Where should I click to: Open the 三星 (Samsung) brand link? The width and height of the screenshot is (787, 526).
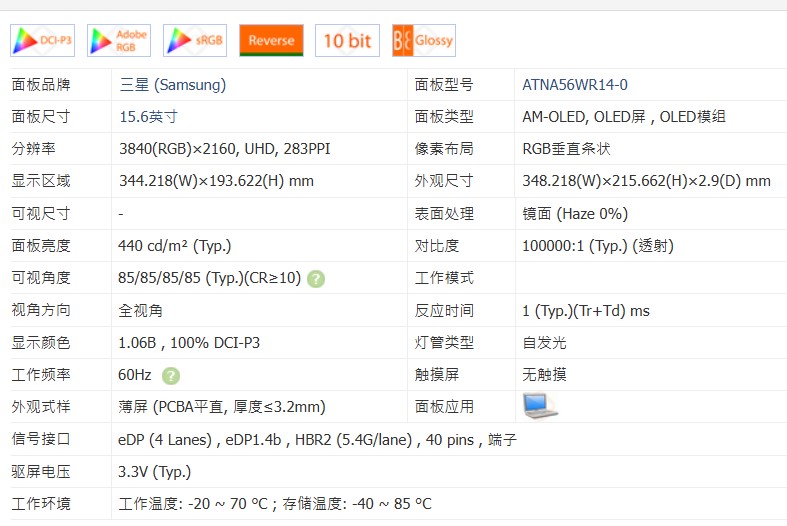pyautogui.click(x=172, y=85)
